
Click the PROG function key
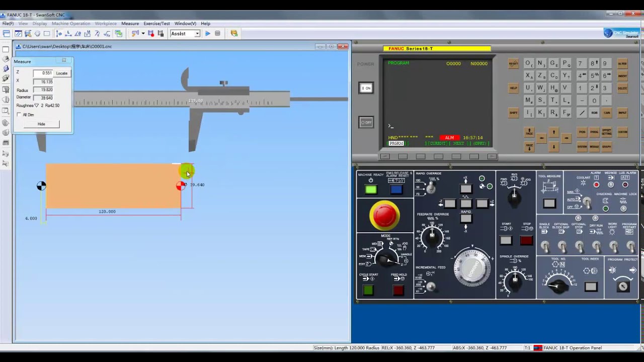(594, 132)
